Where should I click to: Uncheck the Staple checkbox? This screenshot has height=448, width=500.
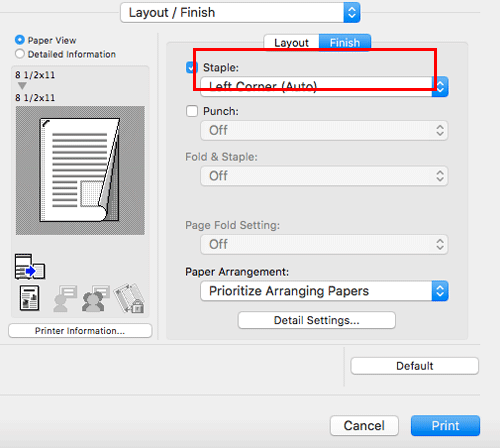tap(192, 67)
